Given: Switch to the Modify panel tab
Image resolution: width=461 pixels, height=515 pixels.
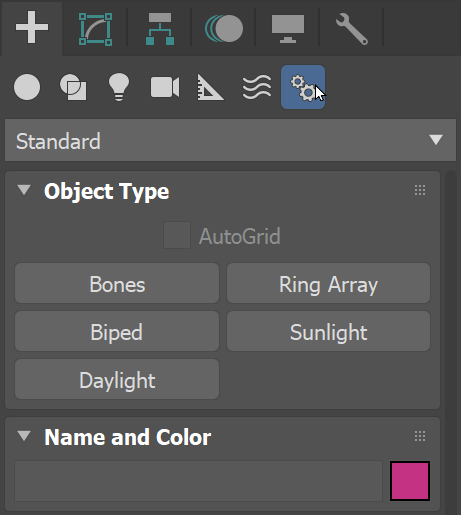Looking at the screenshot, I should pyautogui.click(x=95, y=29).
